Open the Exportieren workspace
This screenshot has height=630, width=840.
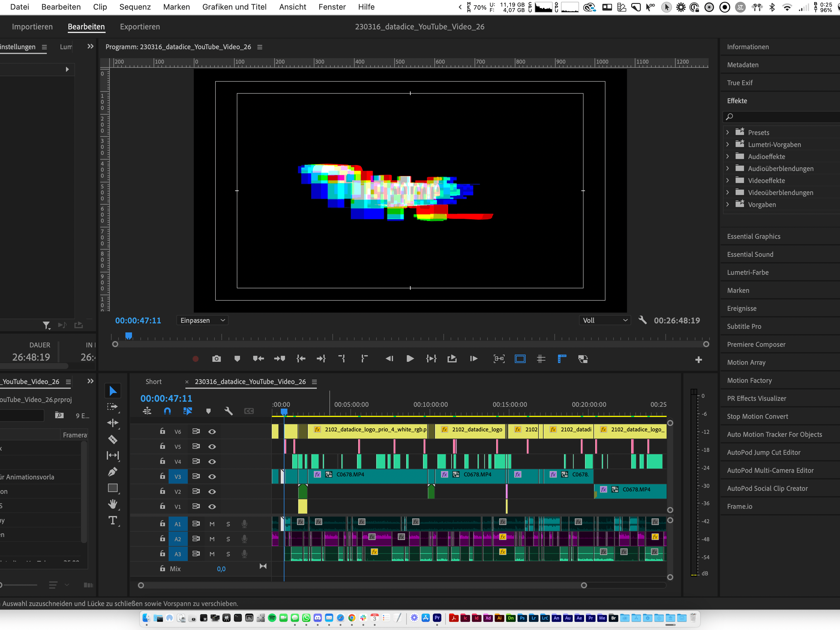pyautogui.click(x=140, y=27)
